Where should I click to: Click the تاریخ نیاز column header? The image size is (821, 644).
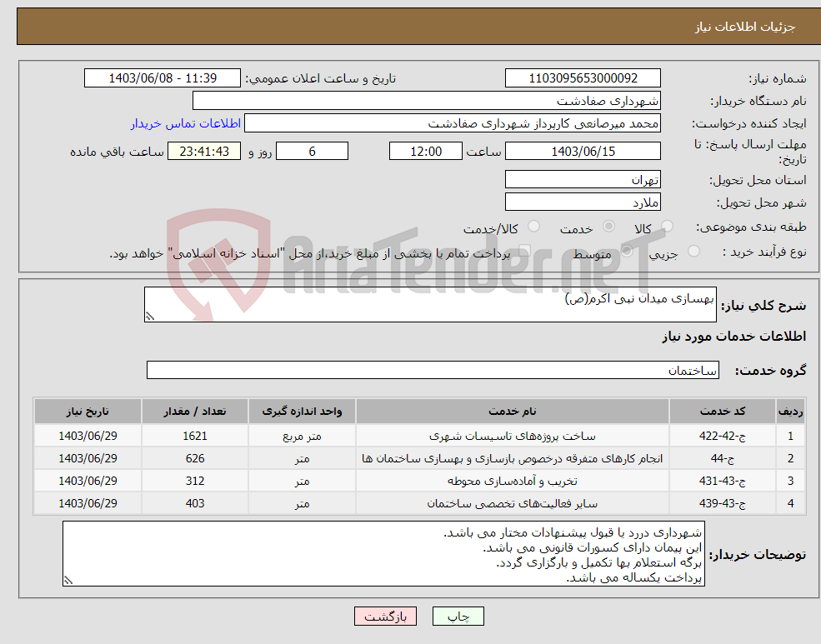click(x=88, y=412)
